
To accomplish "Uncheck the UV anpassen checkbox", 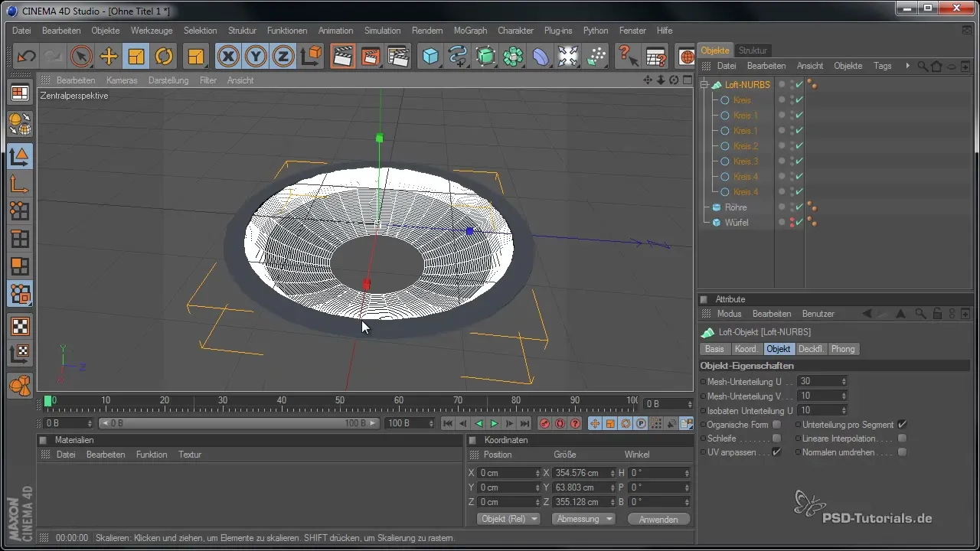I will (777, 452).
